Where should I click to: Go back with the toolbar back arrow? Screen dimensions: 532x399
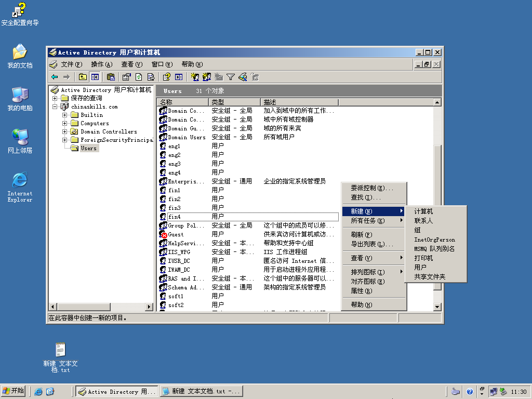[55, 77]
